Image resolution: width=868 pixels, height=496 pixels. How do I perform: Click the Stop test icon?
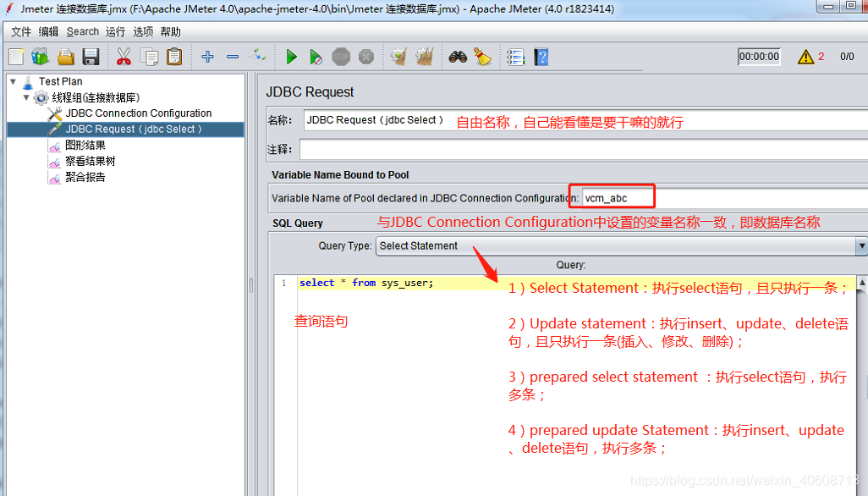[341, 57]
